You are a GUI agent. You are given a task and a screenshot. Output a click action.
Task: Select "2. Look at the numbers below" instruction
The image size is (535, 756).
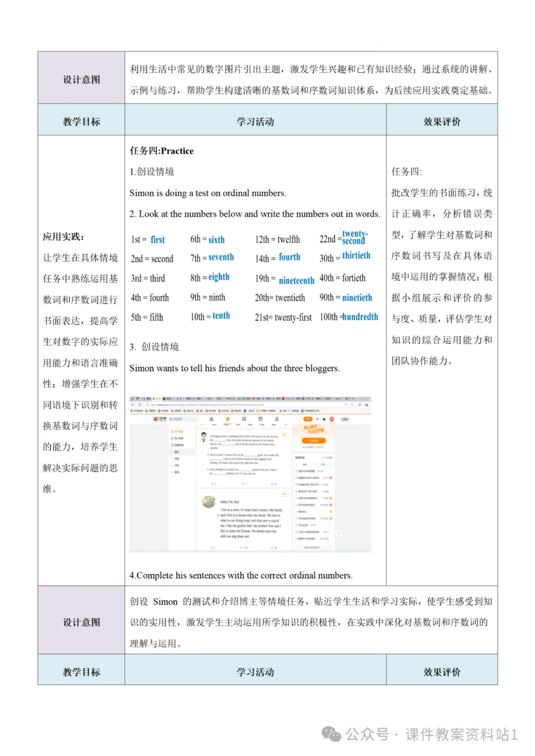click(255, 214)
